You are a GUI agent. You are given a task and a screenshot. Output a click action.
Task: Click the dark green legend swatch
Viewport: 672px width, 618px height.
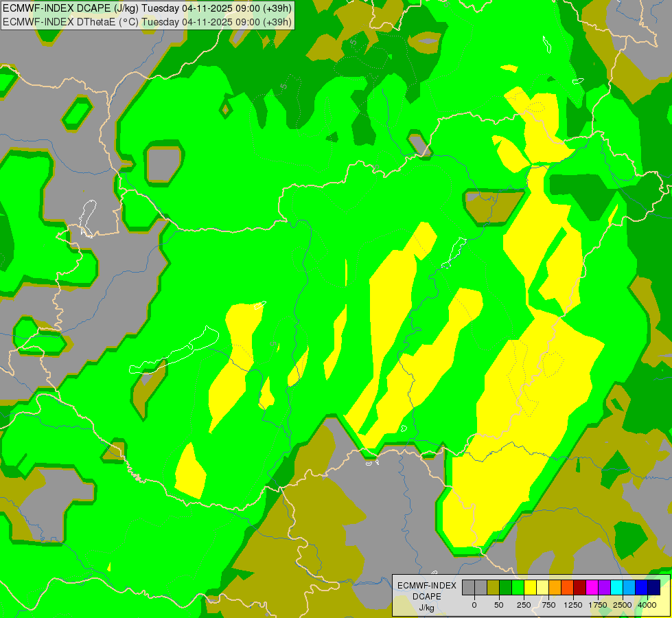coord(506,587)
